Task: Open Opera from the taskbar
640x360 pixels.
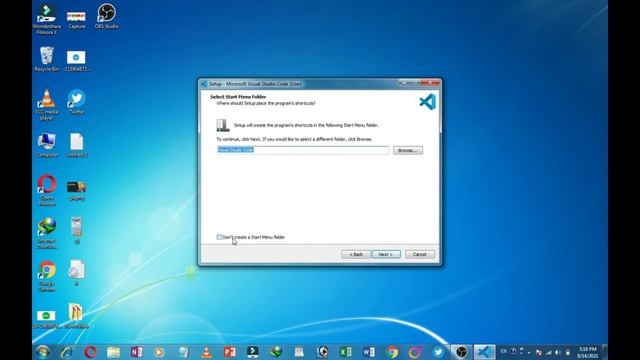Action: (x=90, y=352)
